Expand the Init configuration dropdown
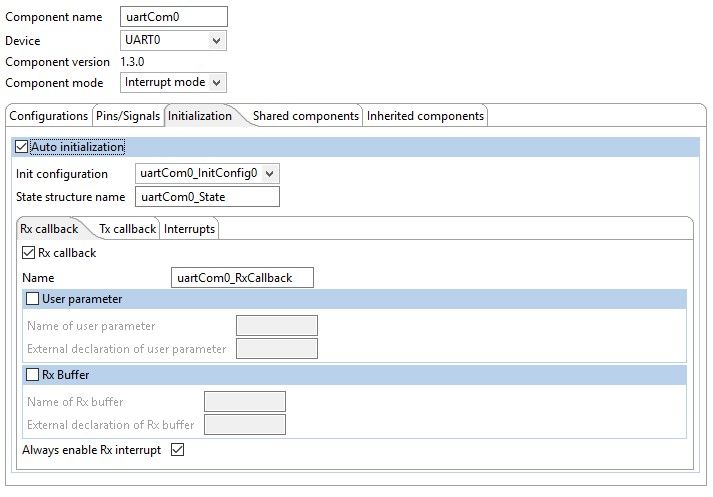Image resolution: width=713 pixels, height=497 pixels. pos(206,173)
